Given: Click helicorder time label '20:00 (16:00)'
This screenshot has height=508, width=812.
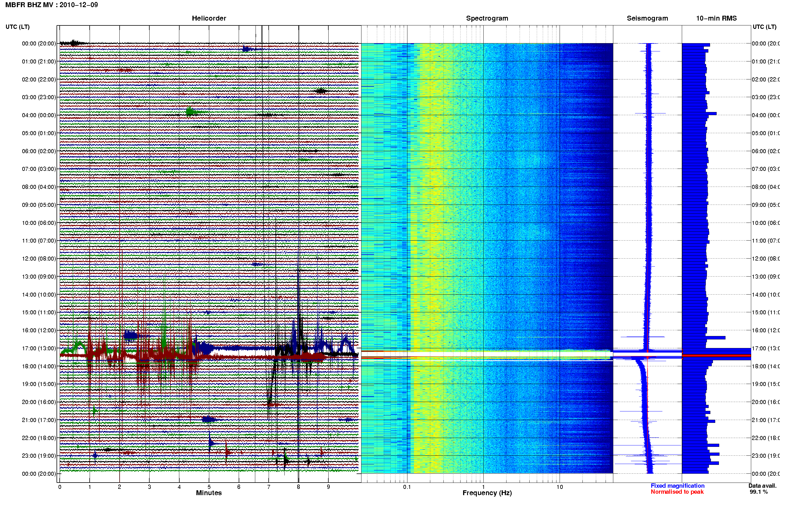Looking at the screenshot, I should [x=39, y=402].
